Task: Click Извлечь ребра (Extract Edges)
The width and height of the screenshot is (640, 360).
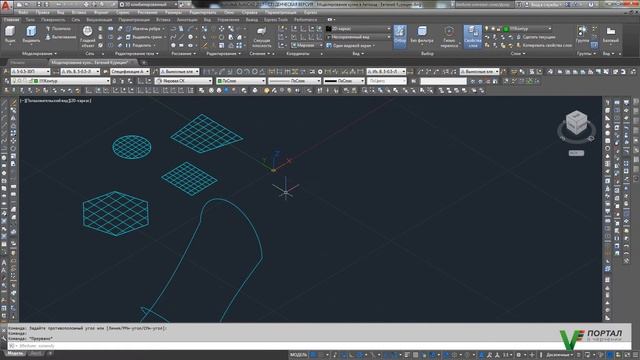Action: [143, 29]
